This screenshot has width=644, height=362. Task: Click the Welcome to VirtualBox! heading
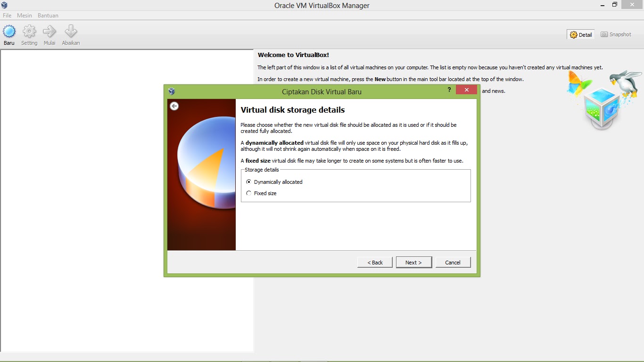tap(293, 55)
